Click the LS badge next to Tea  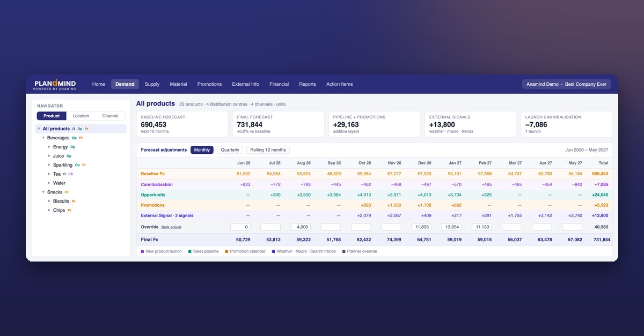[70, 174]
